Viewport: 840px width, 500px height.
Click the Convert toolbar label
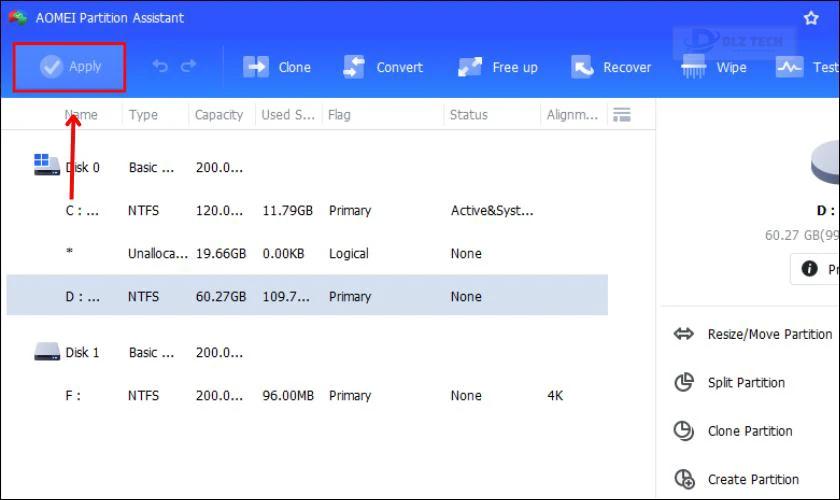(399, 68)
